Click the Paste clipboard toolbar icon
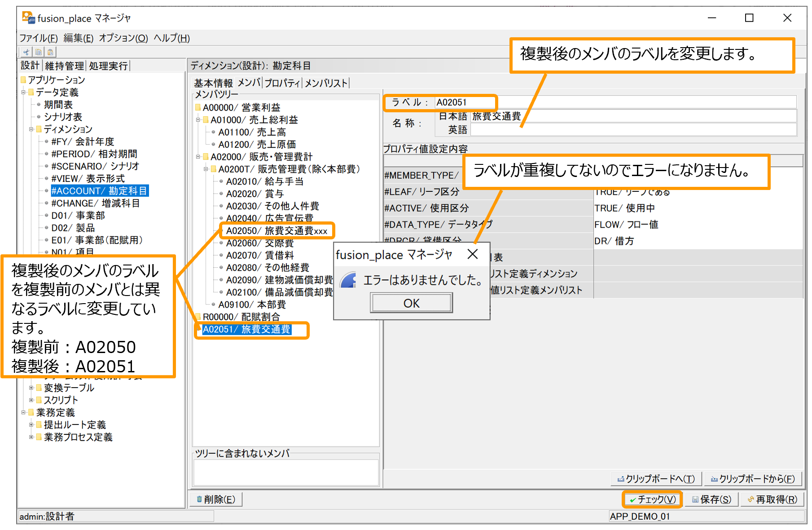 51,52
